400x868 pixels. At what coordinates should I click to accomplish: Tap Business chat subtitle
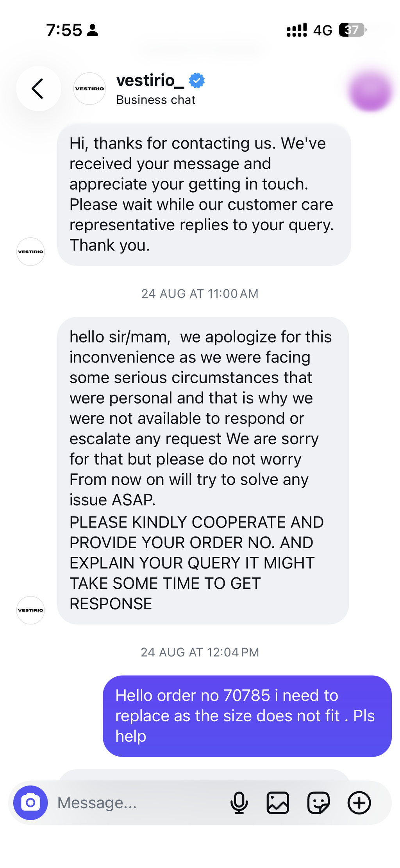pos(155,100)
